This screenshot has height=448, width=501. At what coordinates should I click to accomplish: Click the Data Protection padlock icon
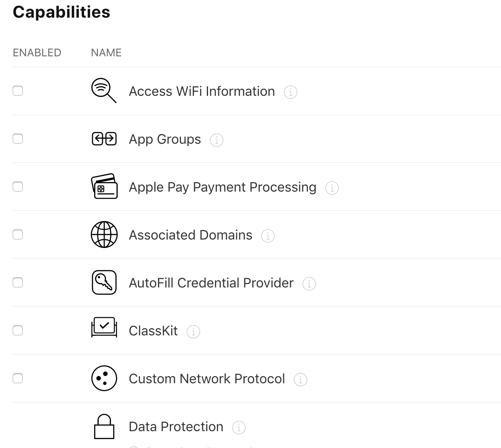(104, 427)
